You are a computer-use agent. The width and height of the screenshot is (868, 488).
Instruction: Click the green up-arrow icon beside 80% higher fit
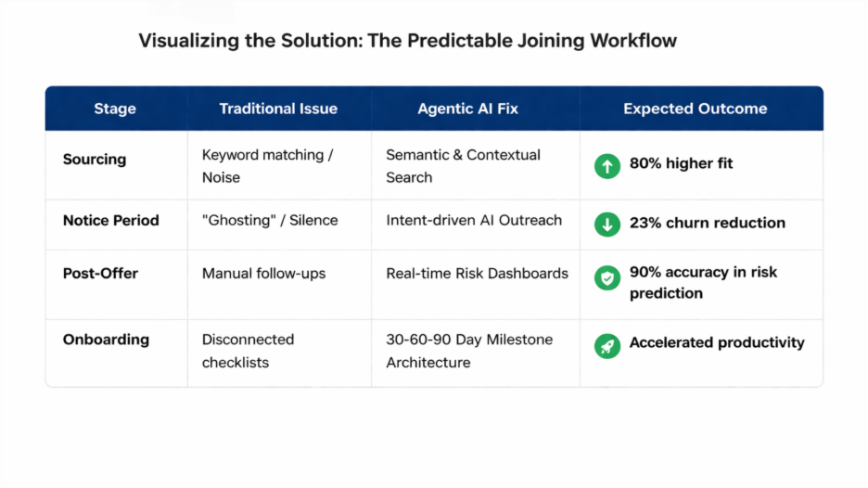[607, 166]
